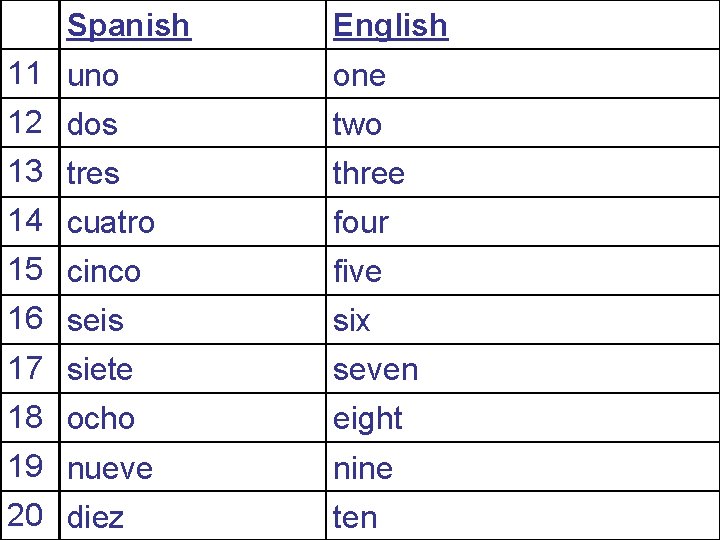Viewport: 720px width, 540px height.
Task: Click the English word one
Action: (x=359, y=75)
